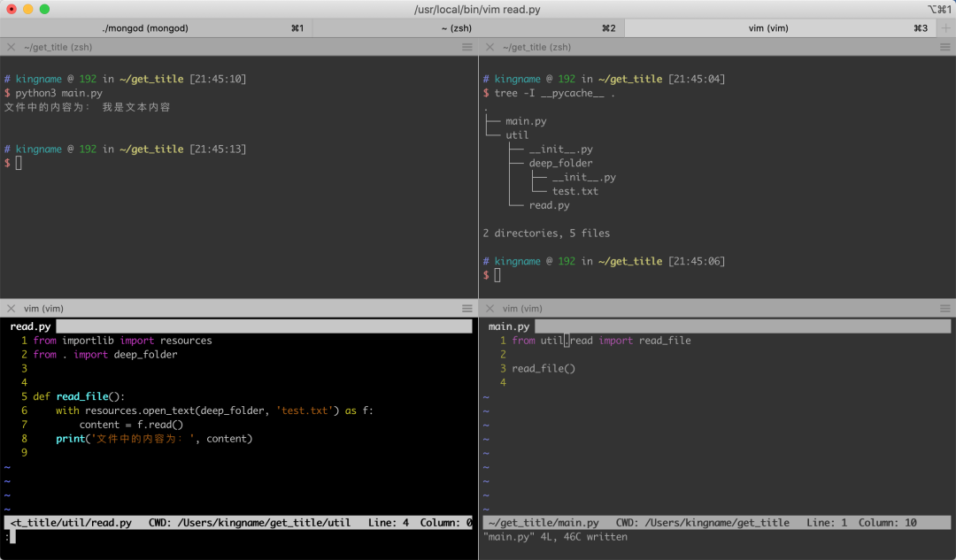Close the bottom-left vim (vim) pane
The image size is (956, 560).
tap(11, 309)
